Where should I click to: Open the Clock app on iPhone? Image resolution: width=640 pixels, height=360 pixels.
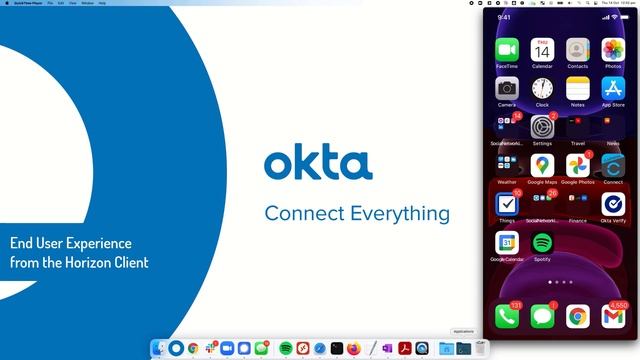(542, 89)
